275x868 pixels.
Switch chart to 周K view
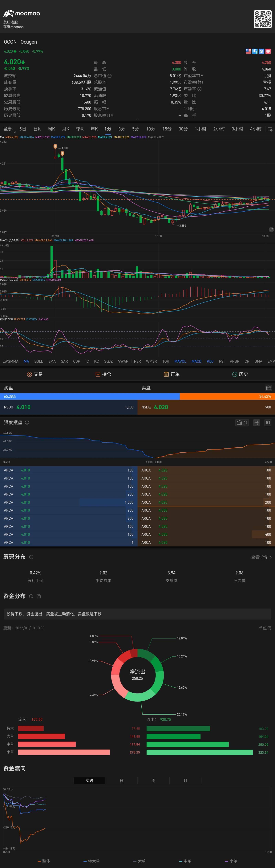coord(51,129)
